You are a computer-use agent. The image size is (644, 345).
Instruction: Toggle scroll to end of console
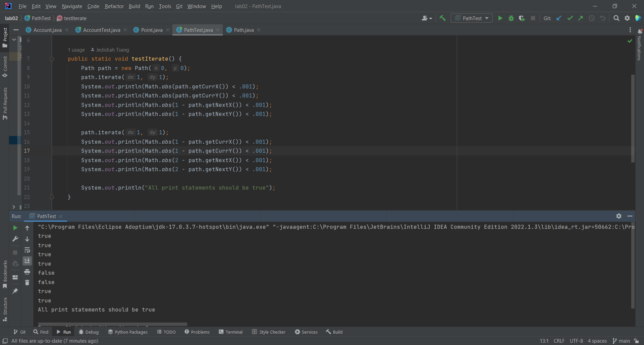point(27,261)
